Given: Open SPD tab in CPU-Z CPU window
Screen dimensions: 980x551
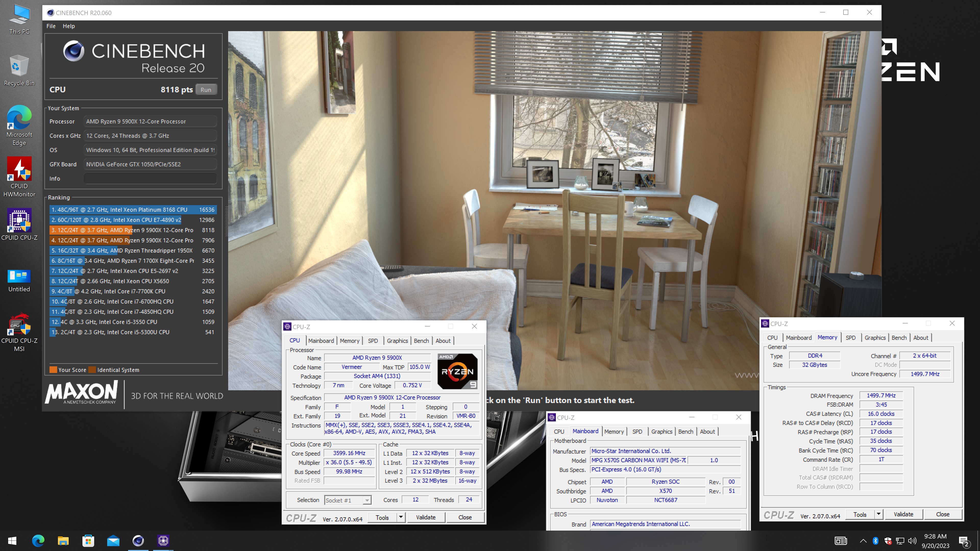Looking at the screenshot, I should (373, 341).
